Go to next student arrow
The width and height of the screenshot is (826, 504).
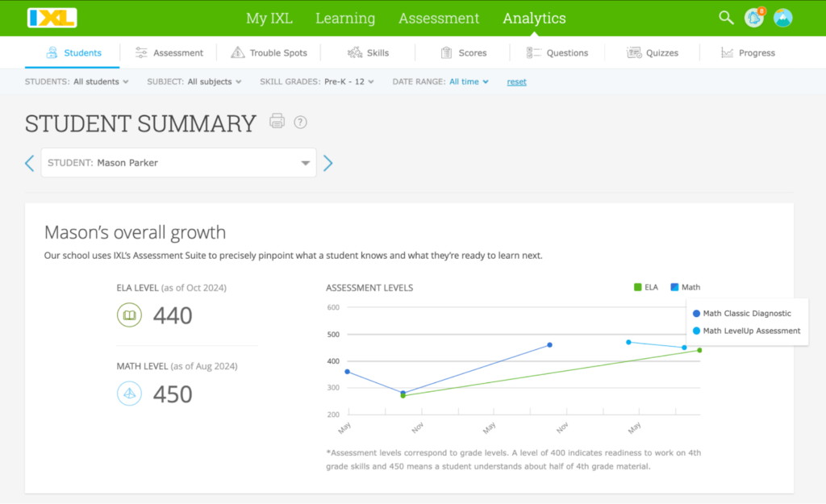point(327,163)
